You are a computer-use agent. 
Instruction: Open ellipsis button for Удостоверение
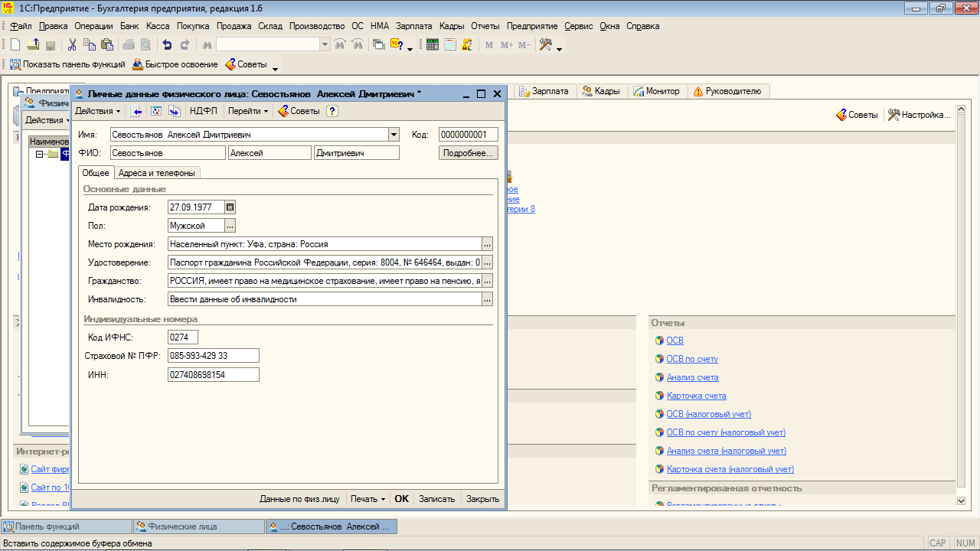pyautogui.click(x=487, y=262)
